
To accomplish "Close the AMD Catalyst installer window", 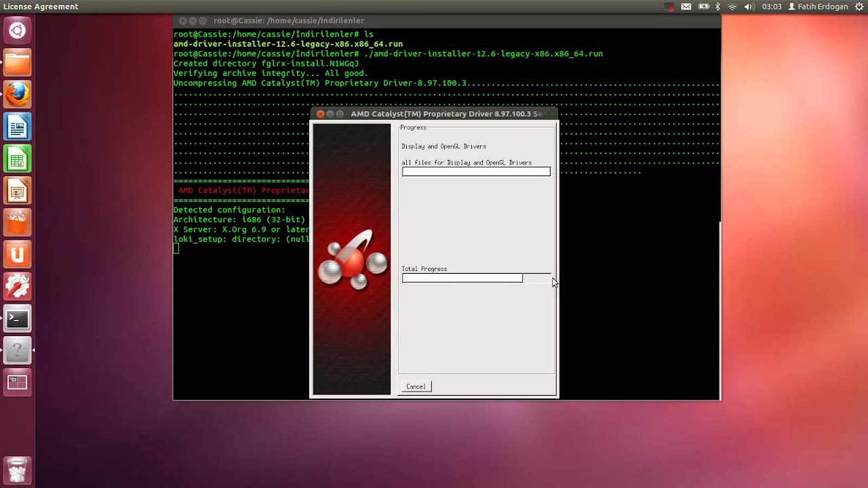I will point(321,114).
